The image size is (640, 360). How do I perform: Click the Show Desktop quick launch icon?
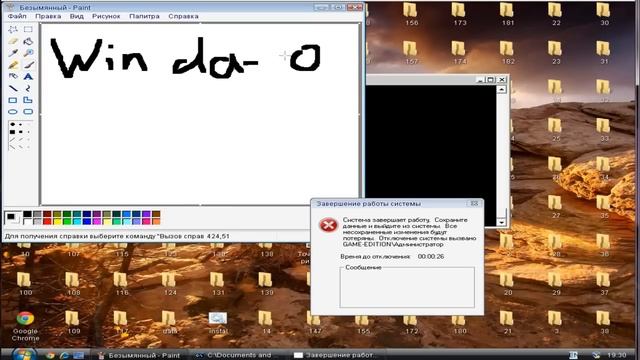(78, 355)
